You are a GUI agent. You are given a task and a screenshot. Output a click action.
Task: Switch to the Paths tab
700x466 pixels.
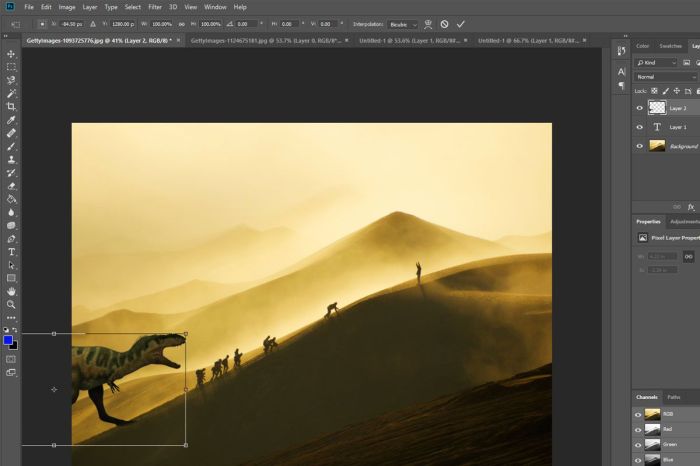click(x=674, y=397)
